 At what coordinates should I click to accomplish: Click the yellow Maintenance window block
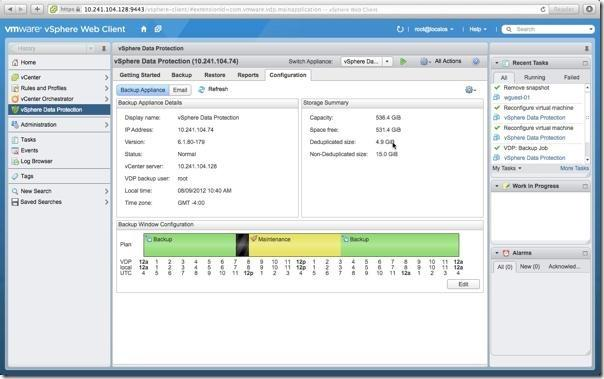point(295,245)
